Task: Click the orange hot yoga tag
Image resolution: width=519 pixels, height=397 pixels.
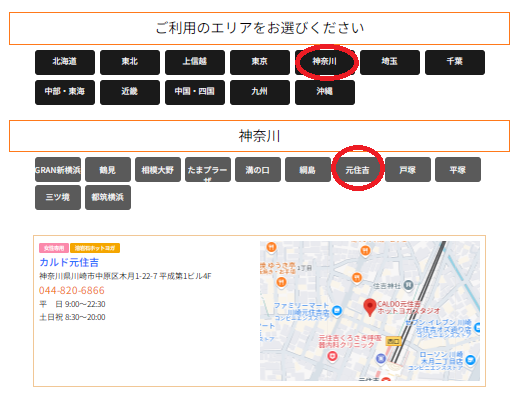Action: point(95,248)
